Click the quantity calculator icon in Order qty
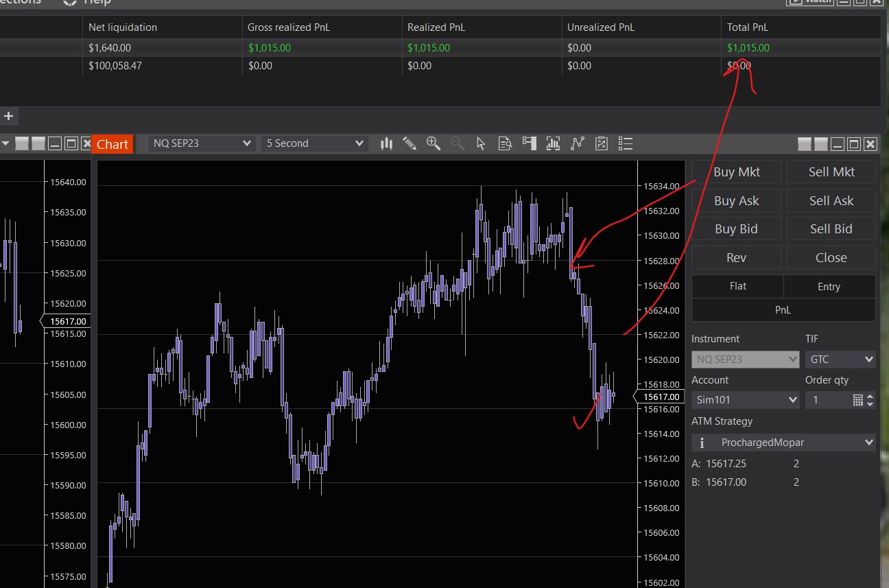Image resolution: width=889 pixels, height=588 pixels. (x=857, y=400)
